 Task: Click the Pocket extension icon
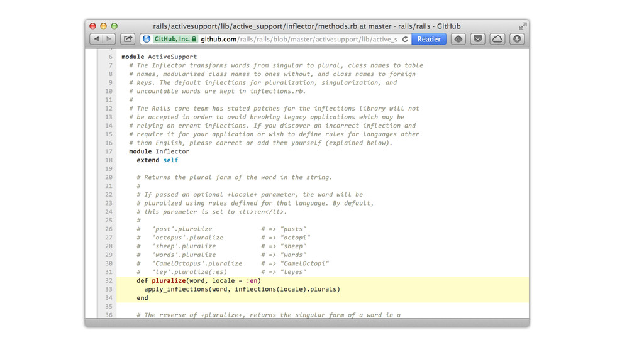coord(478,39)
